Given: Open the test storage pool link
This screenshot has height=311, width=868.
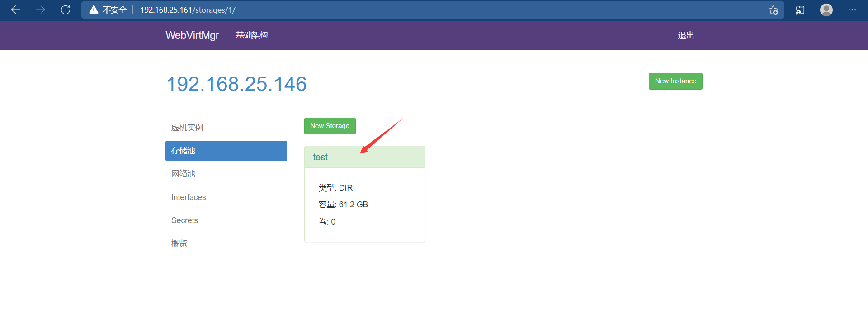Looking at the screenshot, I should point(320,157).
